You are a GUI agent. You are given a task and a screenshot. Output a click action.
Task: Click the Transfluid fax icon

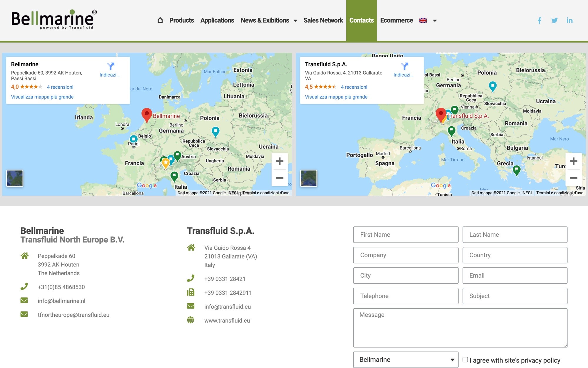coord(191,292)
